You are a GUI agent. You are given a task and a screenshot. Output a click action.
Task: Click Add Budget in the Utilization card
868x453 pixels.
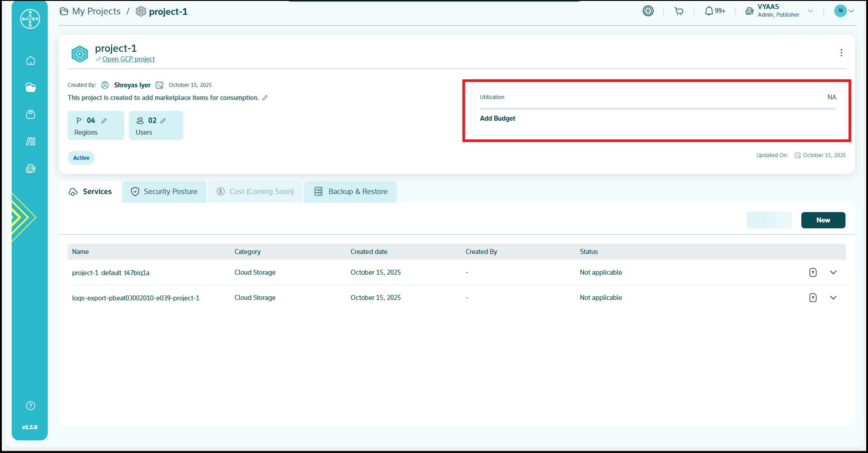click(497, 118)
